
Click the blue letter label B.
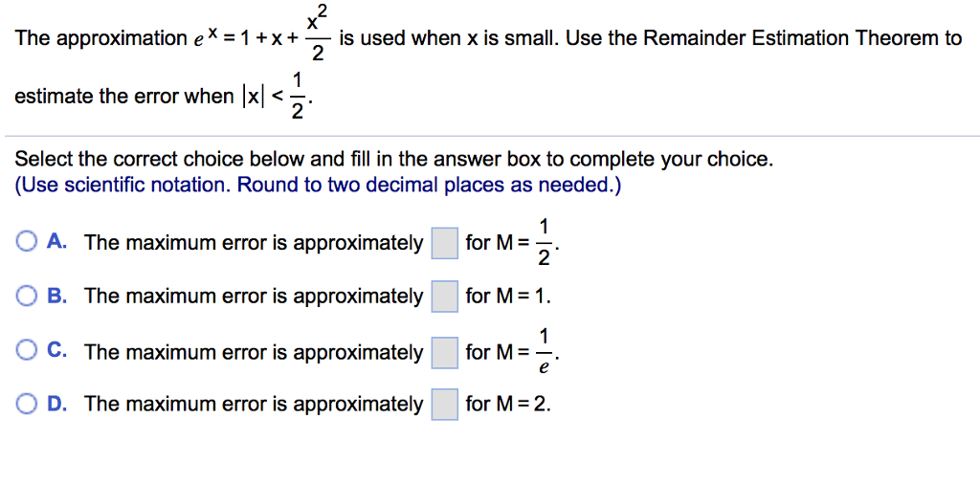click(57, 296)
